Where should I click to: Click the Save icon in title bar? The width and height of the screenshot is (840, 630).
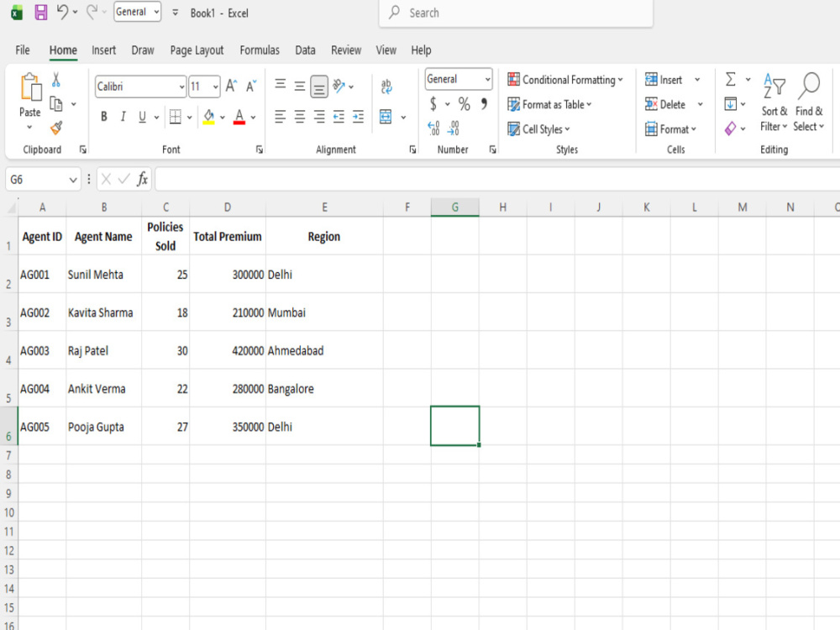click(40, 13)
